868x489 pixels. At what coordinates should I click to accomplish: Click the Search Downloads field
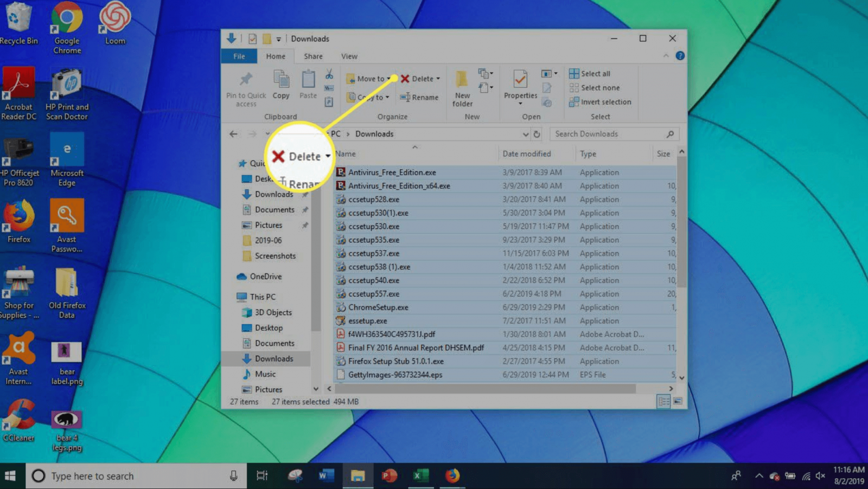click(614, 134)
